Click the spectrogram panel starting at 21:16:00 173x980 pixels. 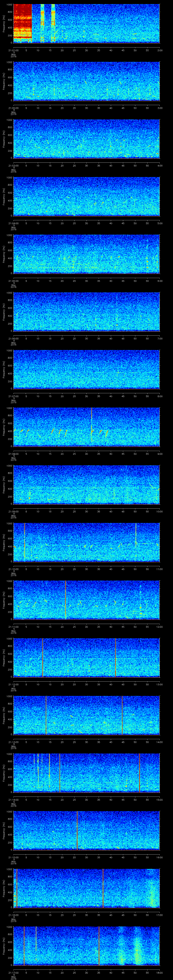coord(86,888)
